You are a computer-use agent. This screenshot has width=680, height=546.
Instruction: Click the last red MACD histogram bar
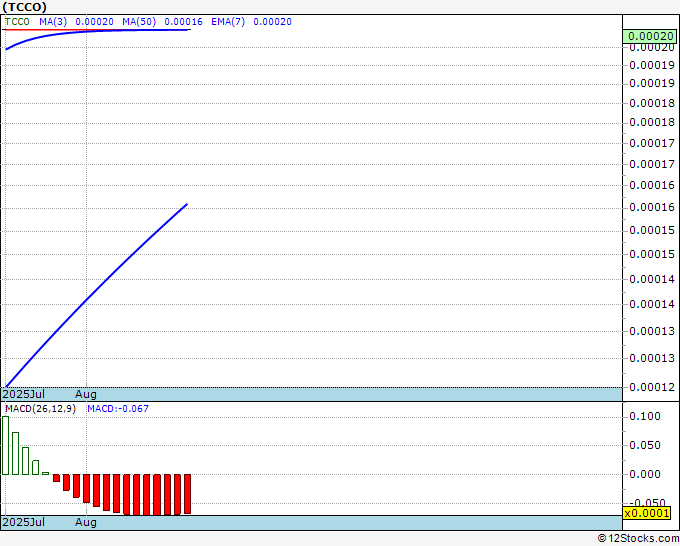tap(187, 494)
